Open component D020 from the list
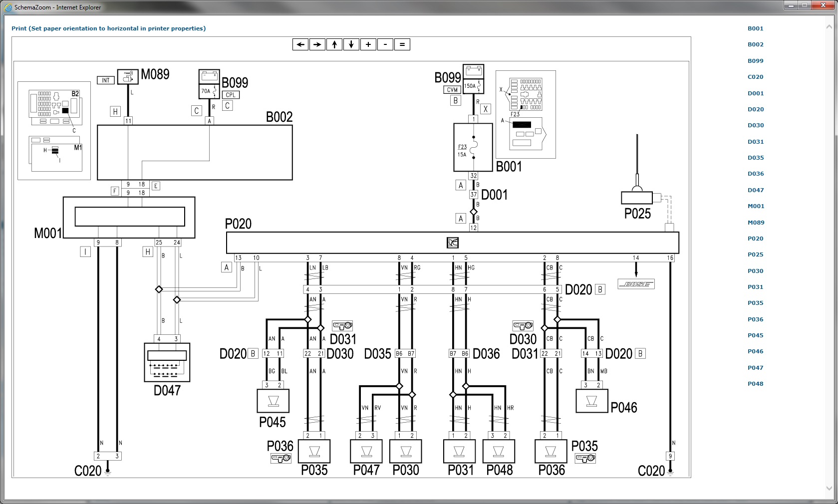Viewport: 838px width, 504px height. (755, 109)
